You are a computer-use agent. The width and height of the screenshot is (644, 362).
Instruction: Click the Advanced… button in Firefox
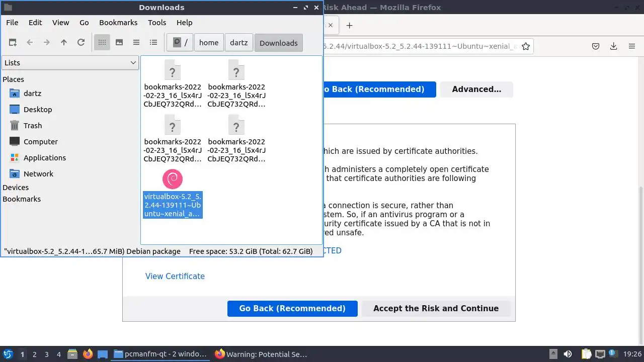pos(476,89)
